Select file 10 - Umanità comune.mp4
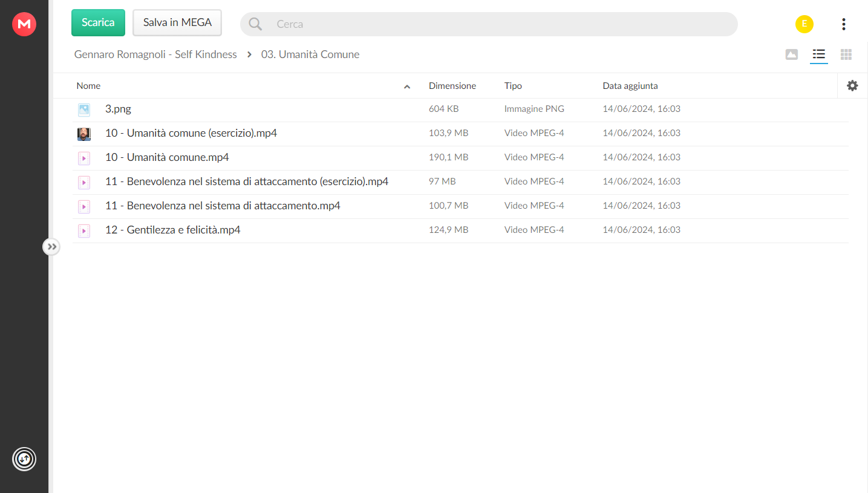The height and width of the screenshot is (493, 868). [x=167, y=157]
